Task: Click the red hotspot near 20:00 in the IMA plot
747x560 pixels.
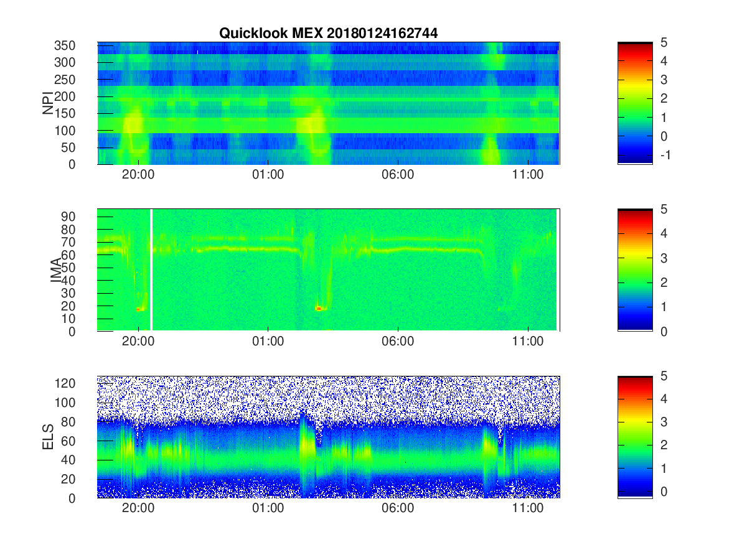Action: coord(139,309)
